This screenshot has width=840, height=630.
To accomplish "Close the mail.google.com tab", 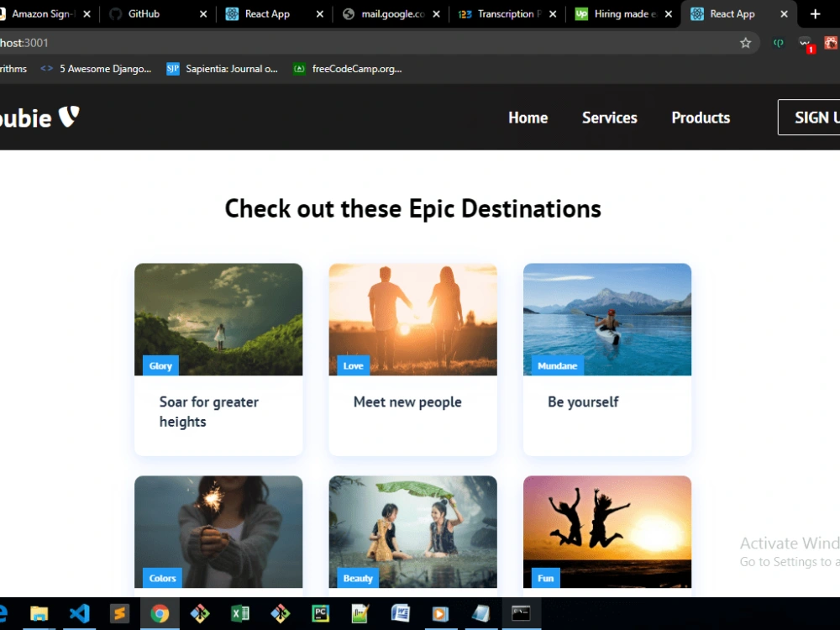I will point(436,14).
